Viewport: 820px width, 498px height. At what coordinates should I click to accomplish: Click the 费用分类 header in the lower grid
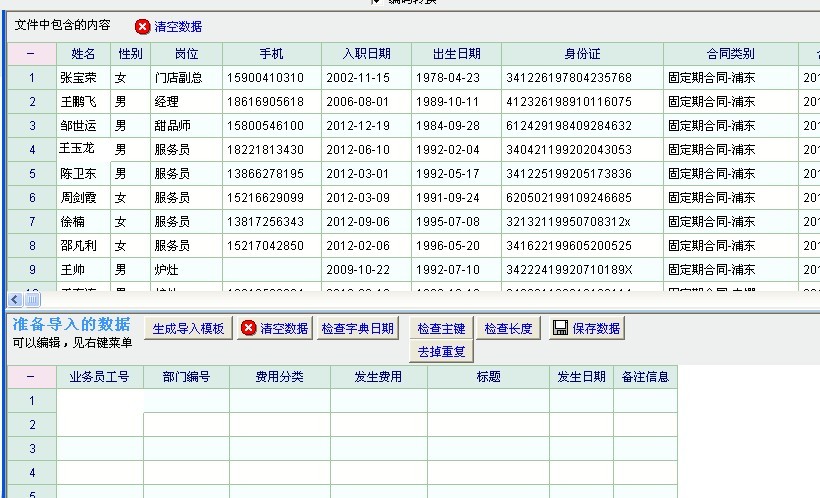coord(279,377)
